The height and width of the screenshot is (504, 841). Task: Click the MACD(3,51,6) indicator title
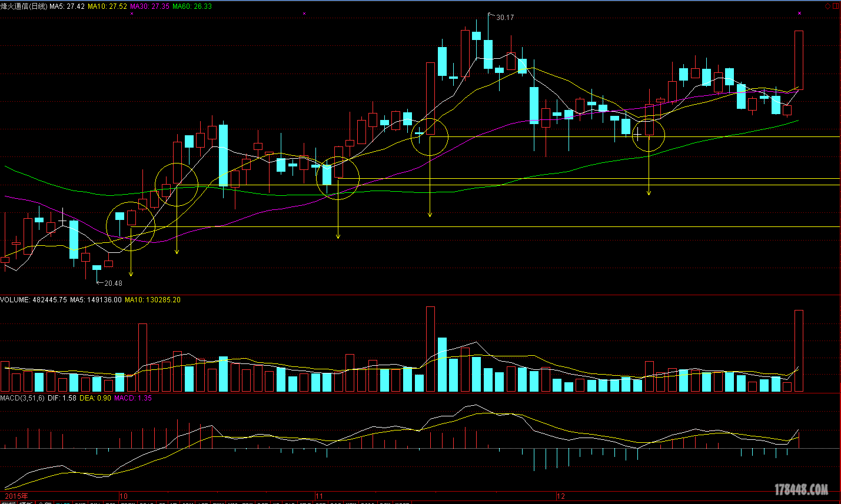pos(22,398)
